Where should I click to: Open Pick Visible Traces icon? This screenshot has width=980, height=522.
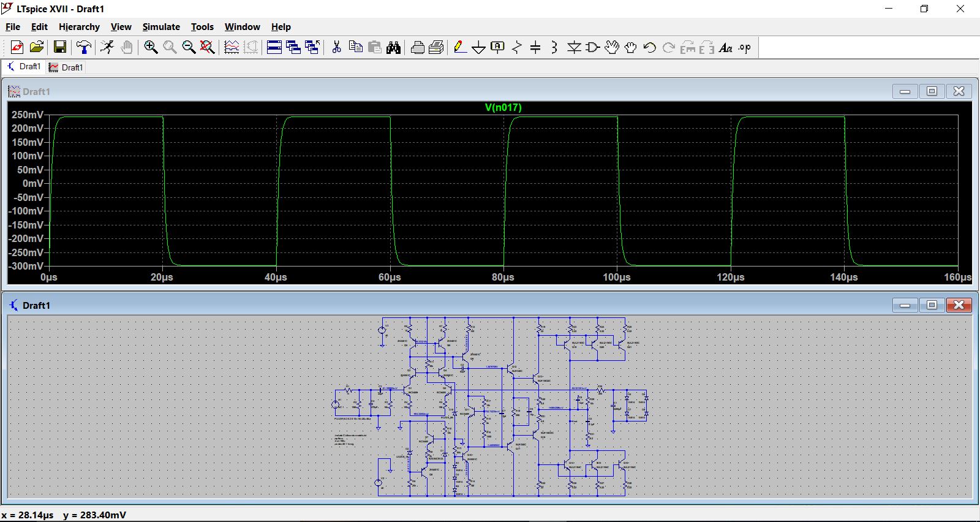pyautogui.click(x=232, y=47)
